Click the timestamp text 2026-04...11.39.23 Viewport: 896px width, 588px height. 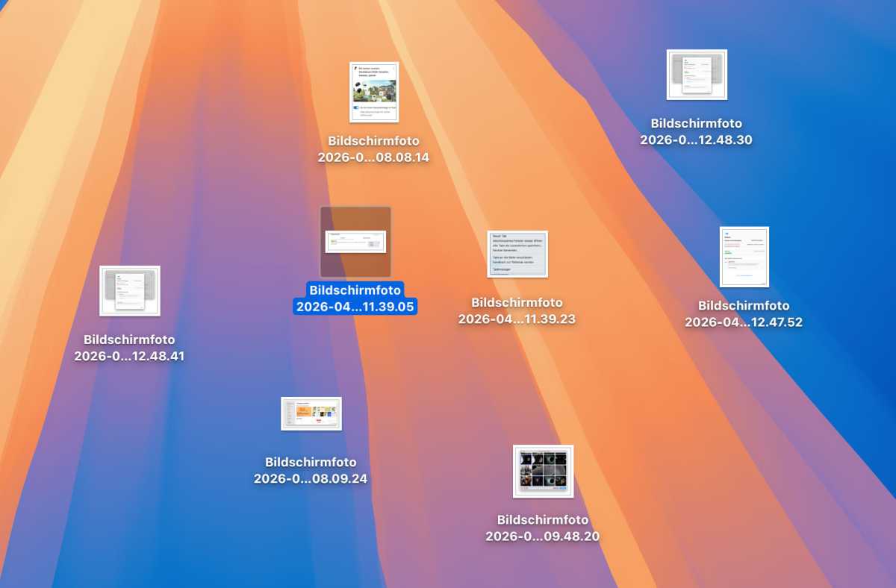[517, 319]
